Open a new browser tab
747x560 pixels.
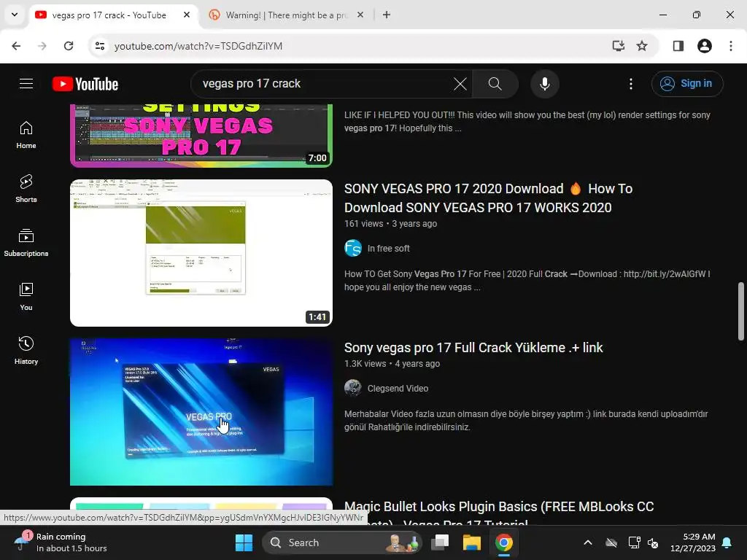[x=387, y=15]
